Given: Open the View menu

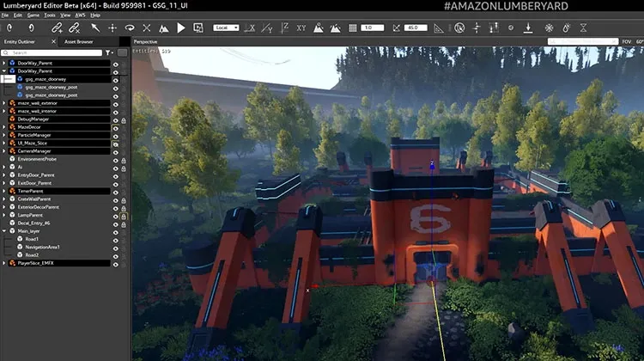Looking at the screenshot, I should pos(65,15).
